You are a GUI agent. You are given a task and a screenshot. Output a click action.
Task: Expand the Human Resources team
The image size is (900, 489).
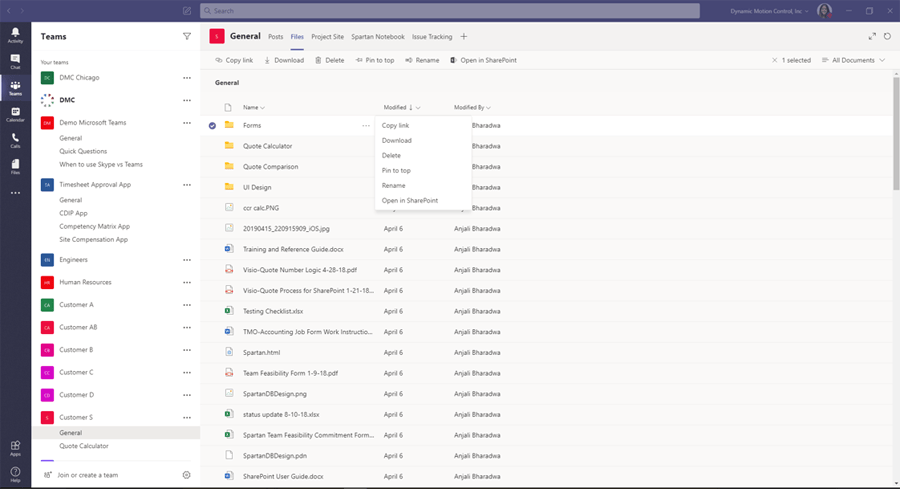point(85,282)
